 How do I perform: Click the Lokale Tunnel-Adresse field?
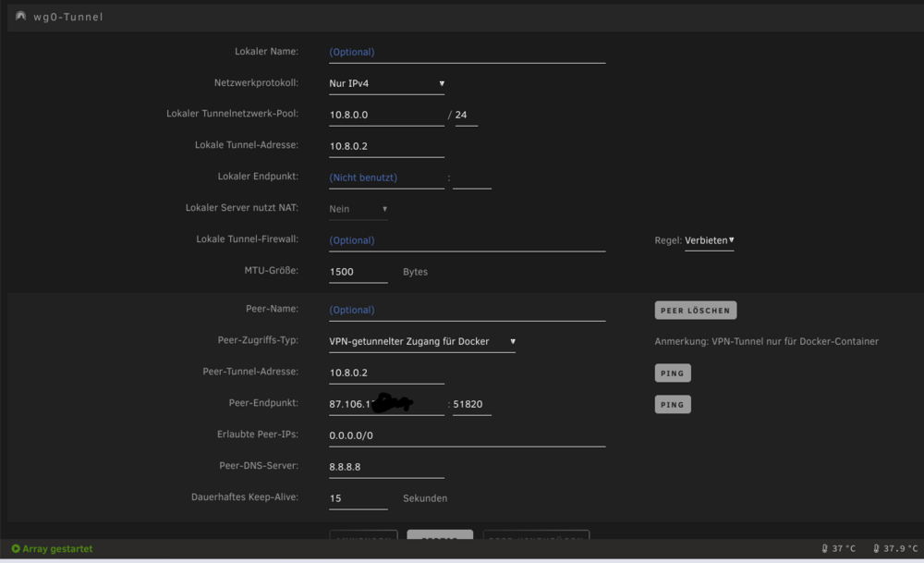(x=386, y=146)
